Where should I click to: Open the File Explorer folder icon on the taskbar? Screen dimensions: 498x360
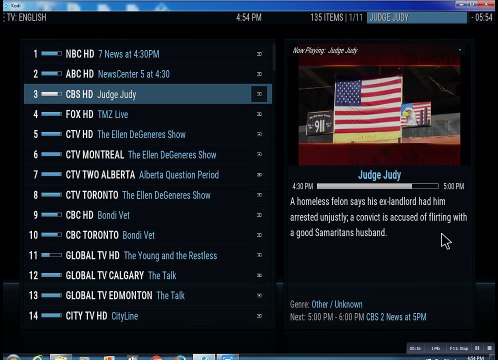point(61,357)
